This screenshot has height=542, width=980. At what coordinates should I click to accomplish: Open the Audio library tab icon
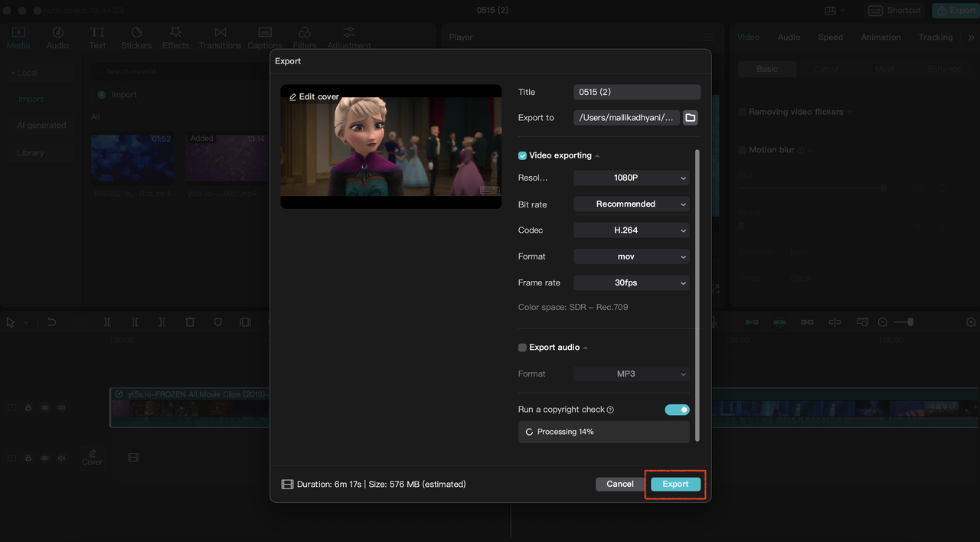(x=57, y=32)
